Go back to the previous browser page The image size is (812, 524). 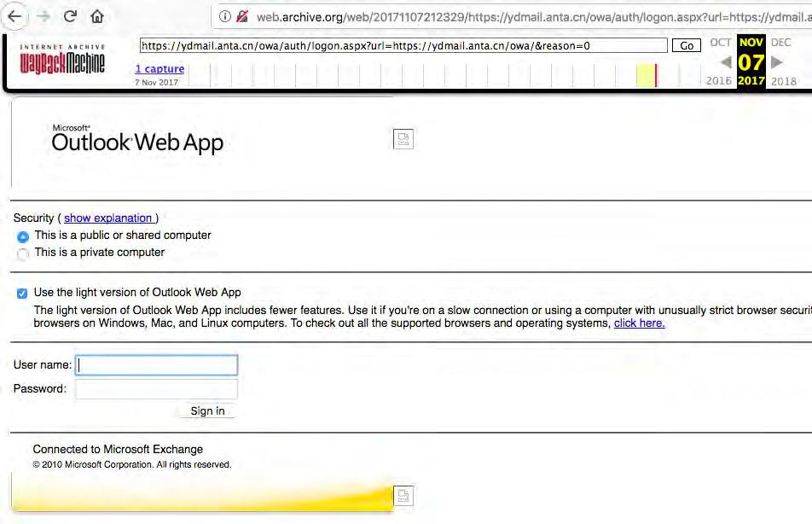point(14,16)
